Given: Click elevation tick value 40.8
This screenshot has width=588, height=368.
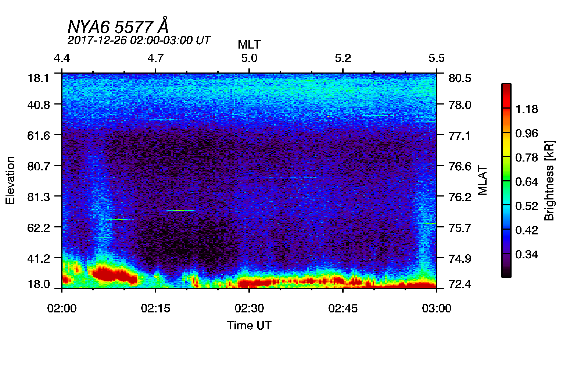Looking at the screenshot, I should coord(38,105).
